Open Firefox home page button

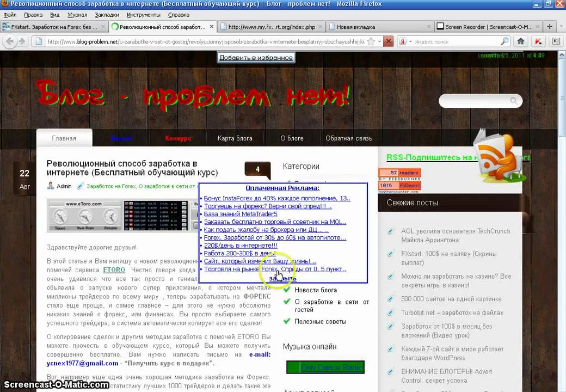520,41
